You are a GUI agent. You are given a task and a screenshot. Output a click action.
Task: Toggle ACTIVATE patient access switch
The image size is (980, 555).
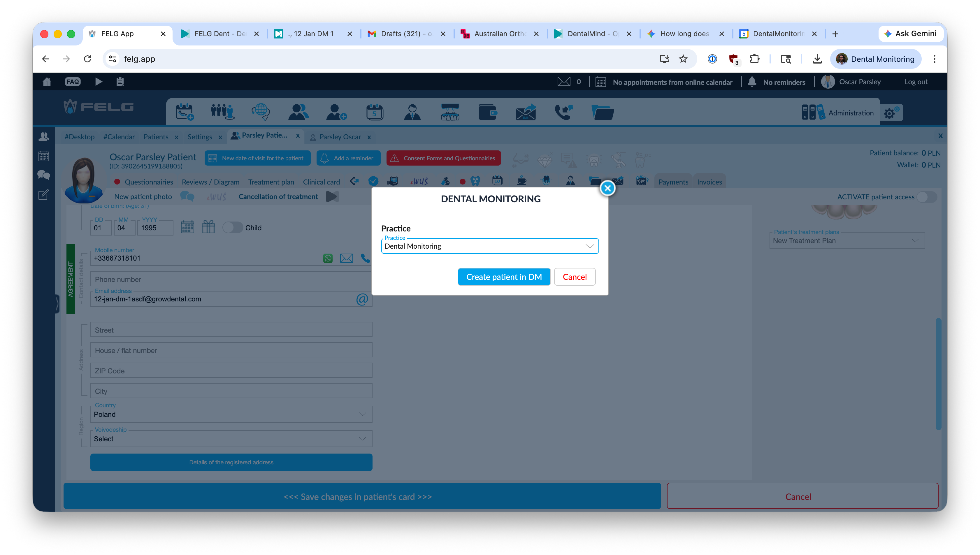(x=926, y=197)
